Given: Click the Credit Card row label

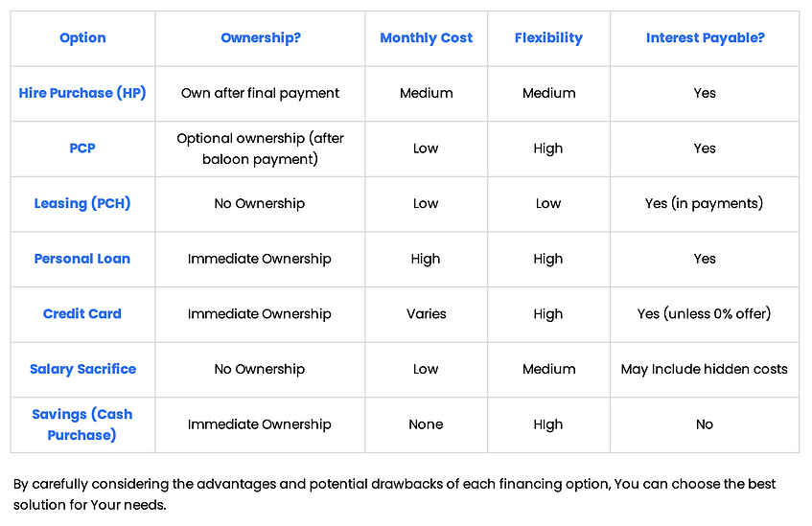Looking at the screenshot, I should pyautogui.click(x=82, y=313).
